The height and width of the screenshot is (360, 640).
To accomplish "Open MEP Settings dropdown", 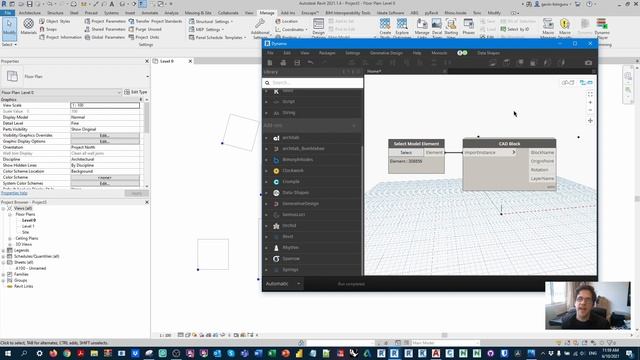I will (206, 29).
